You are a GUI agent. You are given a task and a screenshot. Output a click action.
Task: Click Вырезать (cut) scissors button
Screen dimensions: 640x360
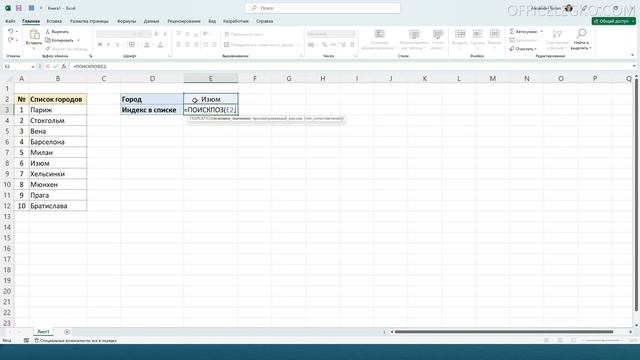[x=57, y=31]
